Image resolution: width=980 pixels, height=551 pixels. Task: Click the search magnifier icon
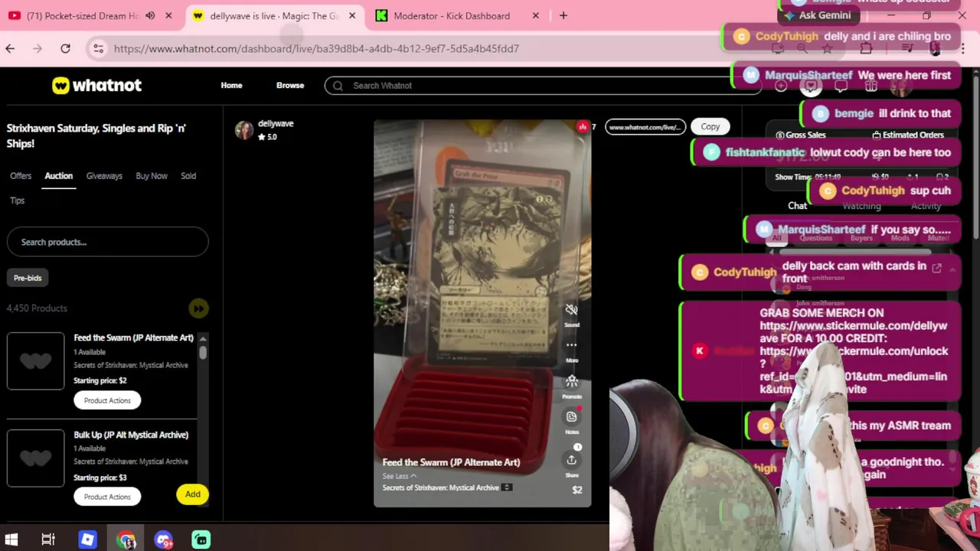[x=338, y=86]
